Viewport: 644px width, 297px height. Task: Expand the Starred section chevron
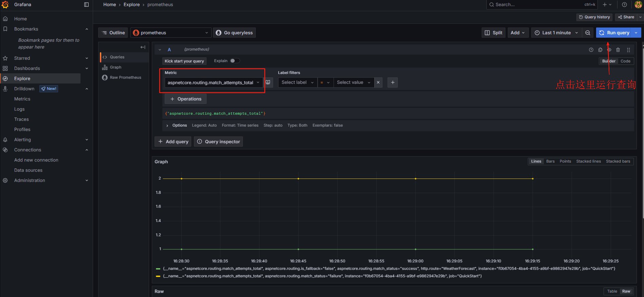pos(87,58)
